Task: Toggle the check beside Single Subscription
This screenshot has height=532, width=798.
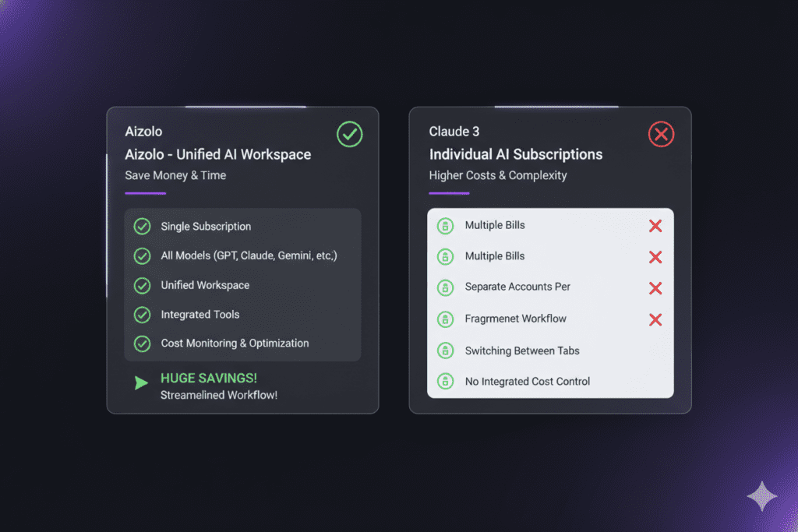Action: tap(142, 227)
